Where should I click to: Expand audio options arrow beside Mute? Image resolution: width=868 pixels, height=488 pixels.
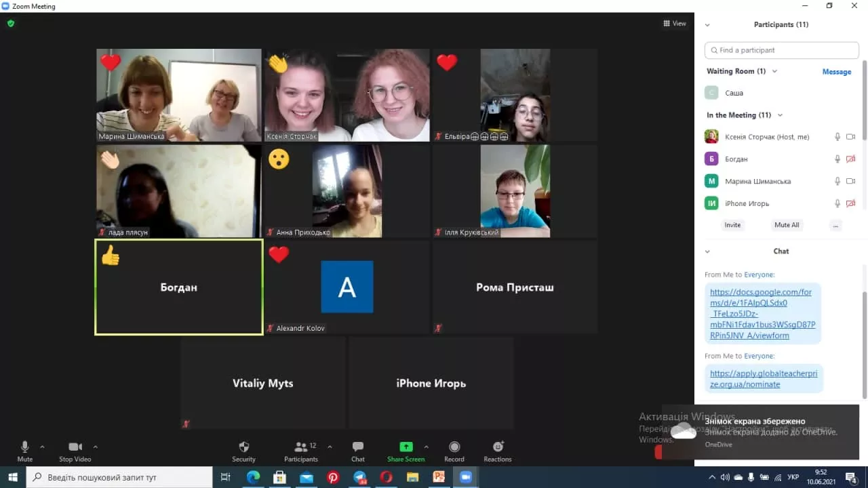pyautogui.click(x=42, y=447)
